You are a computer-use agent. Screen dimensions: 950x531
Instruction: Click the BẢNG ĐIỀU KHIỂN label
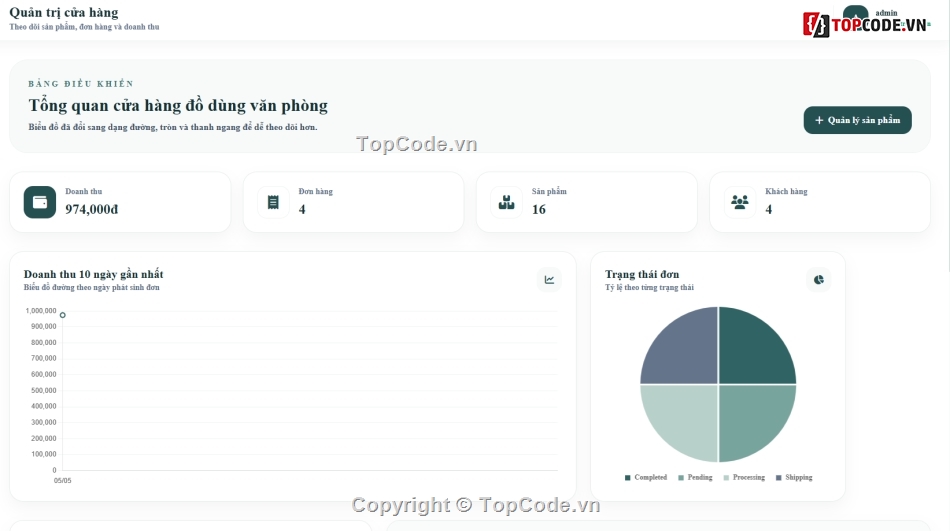[81, 84]
